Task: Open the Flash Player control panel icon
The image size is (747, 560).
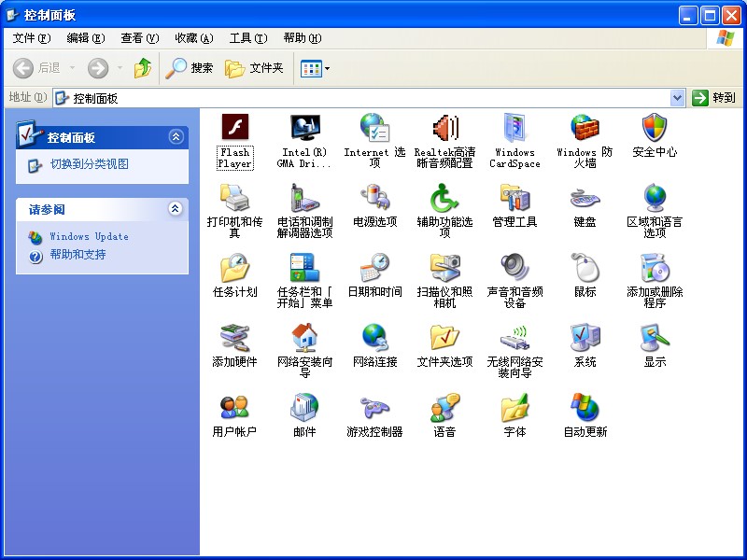Action: 234,128
